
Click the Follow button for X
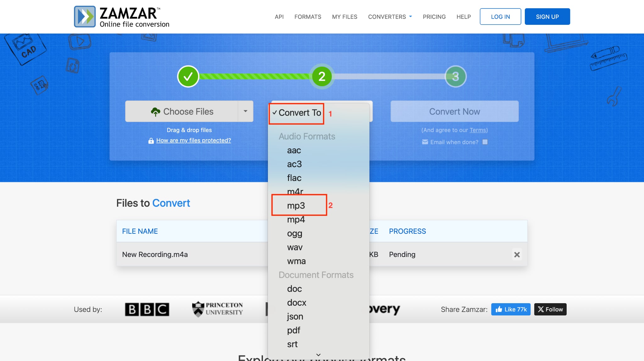550,309
